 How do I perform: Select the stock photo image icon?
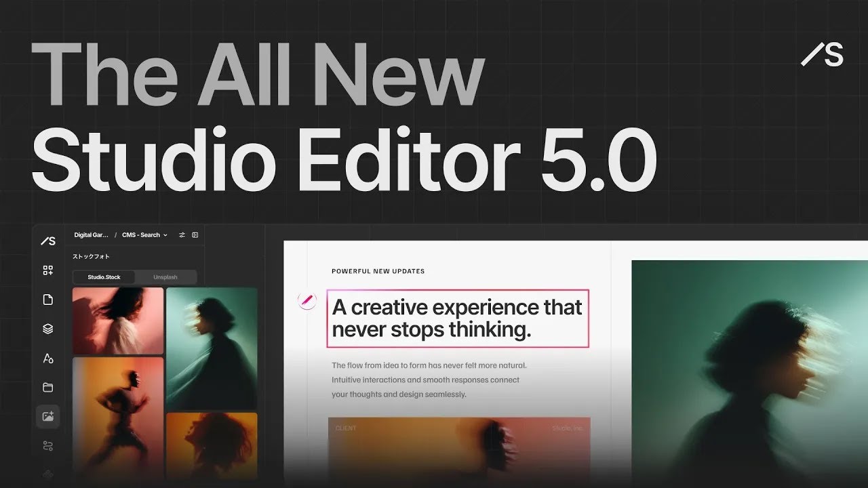point(47,417)
